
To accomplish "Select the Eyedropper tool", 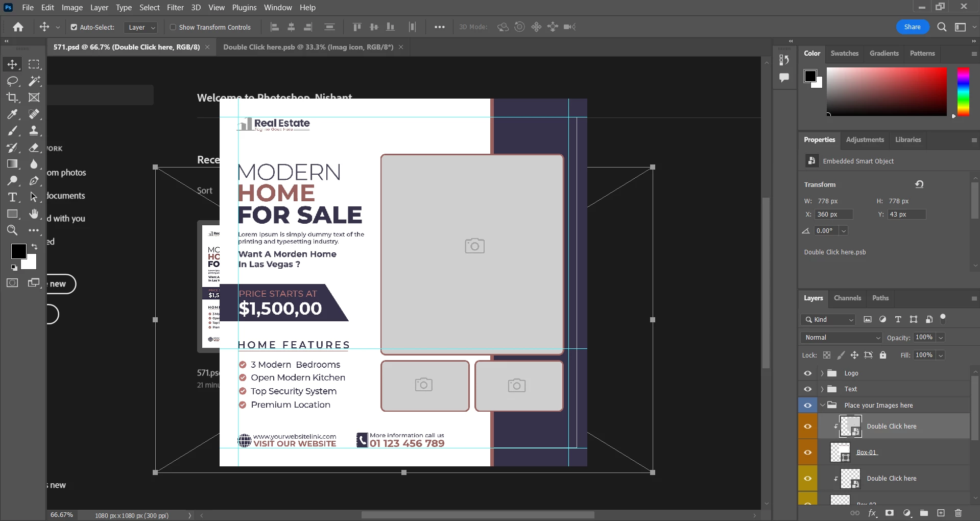I will (x=12, y=114).
